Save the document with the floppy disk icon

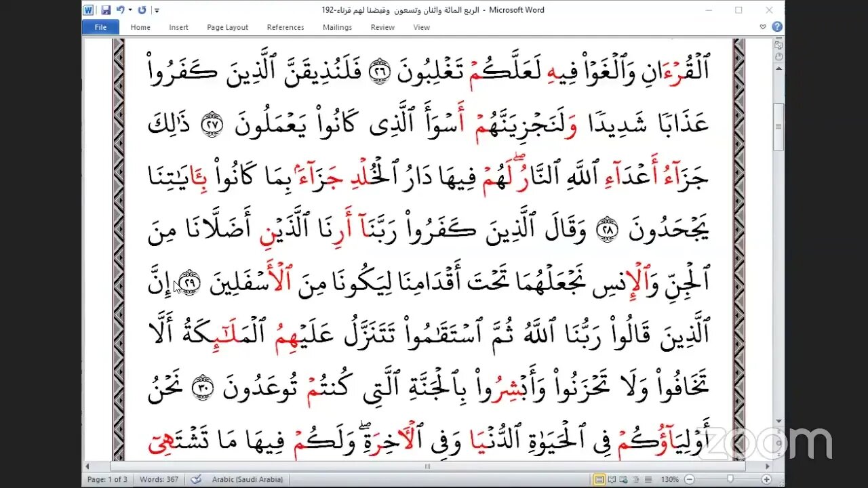(x=106, y=10)
